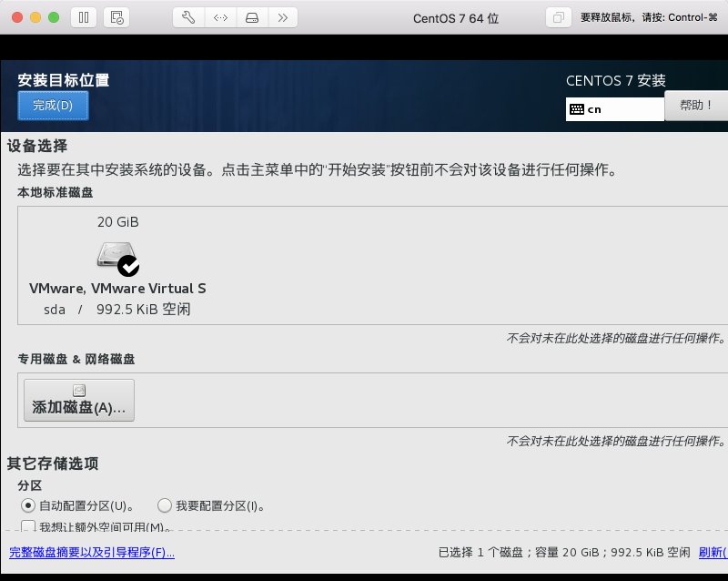Screen dimensions: 728x581
Task: Pause the virtual machine
Action: [x=84, y=17]
